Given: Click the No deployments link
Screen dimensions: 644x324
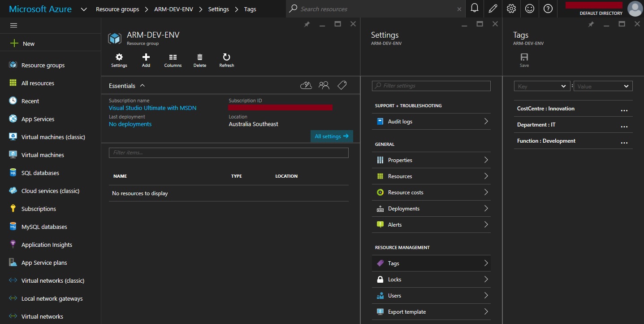Looking at the screenshot, I should pyautogui.click(x=130, y=124).
